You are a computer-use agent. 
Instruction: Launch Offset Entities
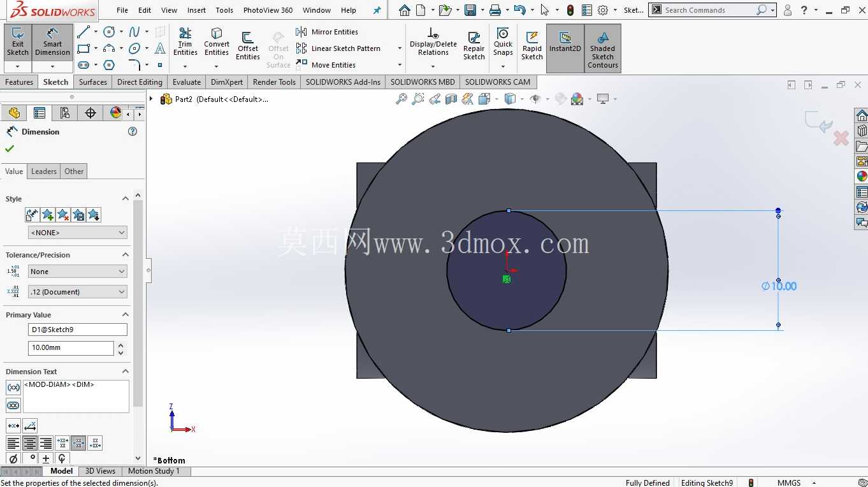click(248, 46)
